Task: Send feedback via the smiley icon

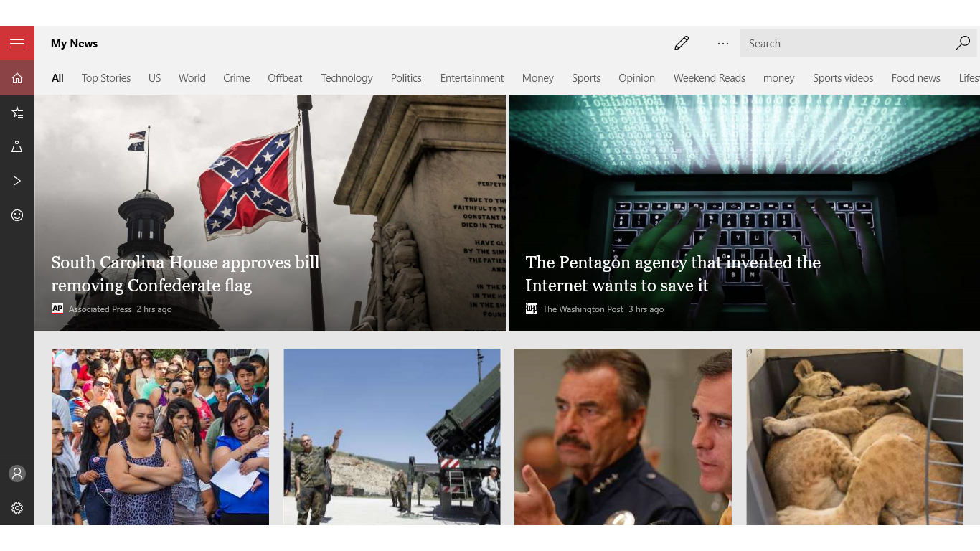Action: tap(17, 215)
